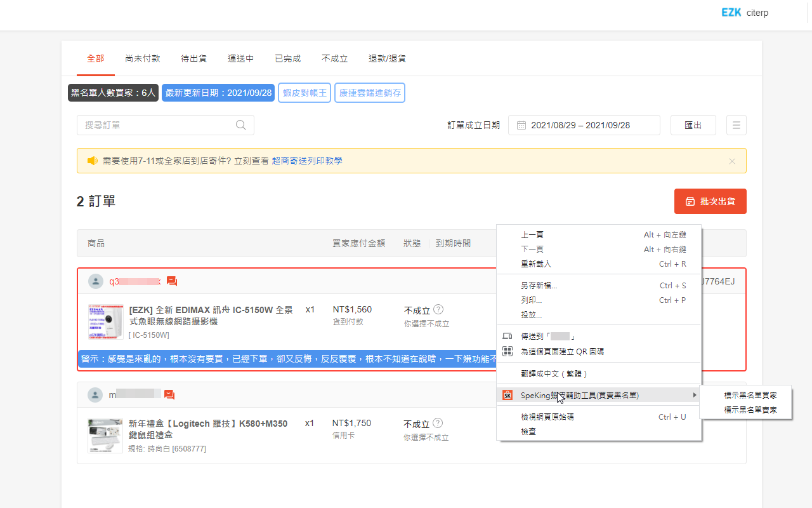Open the order date range picker

coord(584,125)
